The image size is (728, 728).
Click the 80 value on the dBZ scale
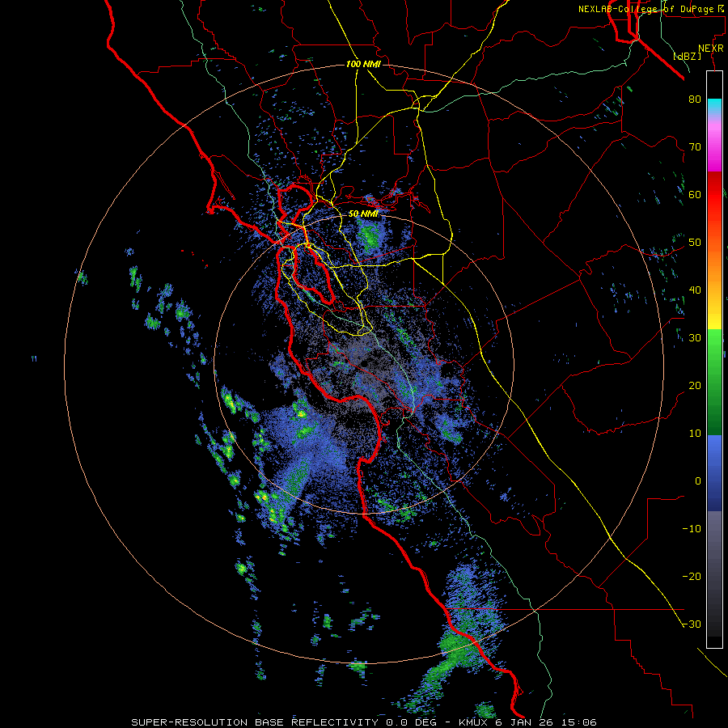click(x=695, y=99)
